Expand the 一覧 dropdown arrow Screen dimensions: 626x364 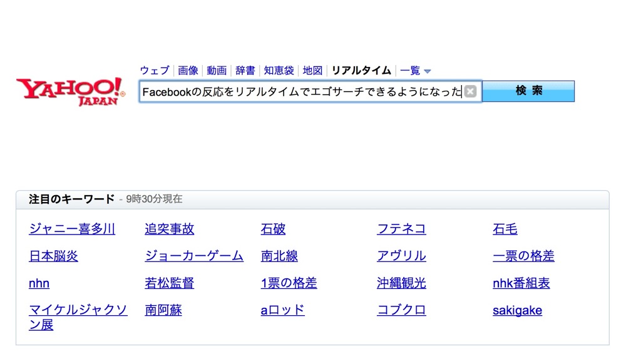(428, 71)
